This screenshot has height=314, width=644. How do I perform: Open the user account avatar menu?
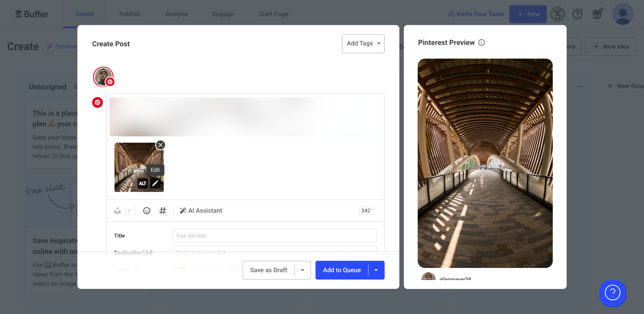pyautogui.click(x=623, y=14)
